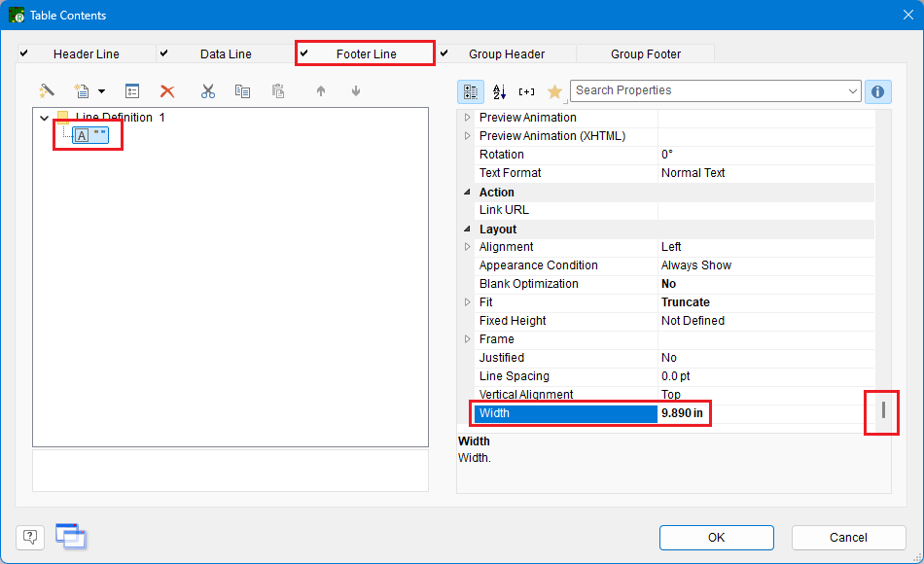Open the Data Line tab
The image size is (924, 564).
[x=226, y=53]
